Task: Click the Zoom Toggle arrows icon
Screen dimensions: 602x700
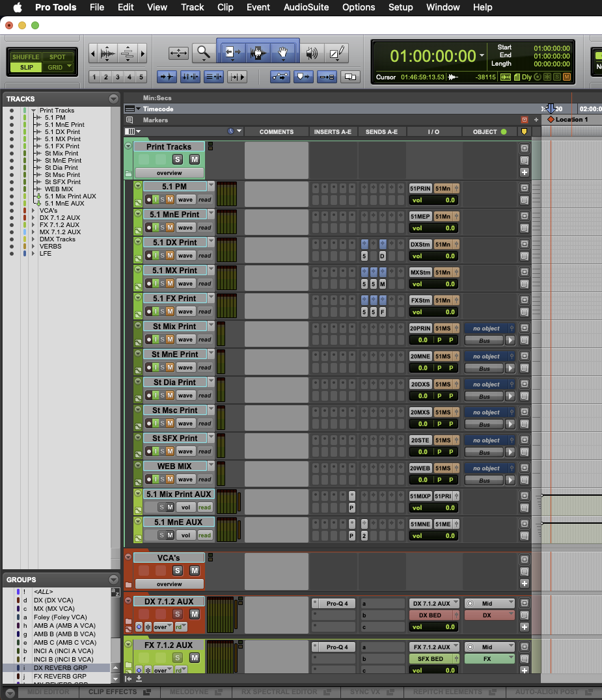Action: click(x=178, y=53)
